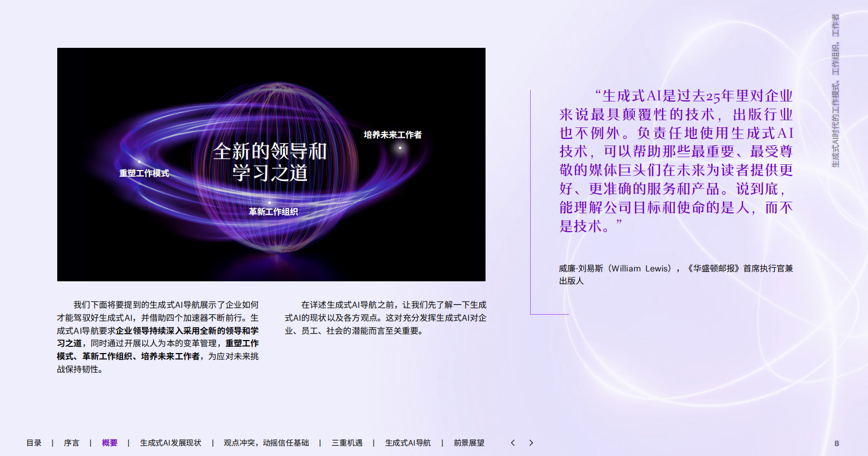Go to 生成式AI导航 in the bottom navigation bar

click(407, 443)
